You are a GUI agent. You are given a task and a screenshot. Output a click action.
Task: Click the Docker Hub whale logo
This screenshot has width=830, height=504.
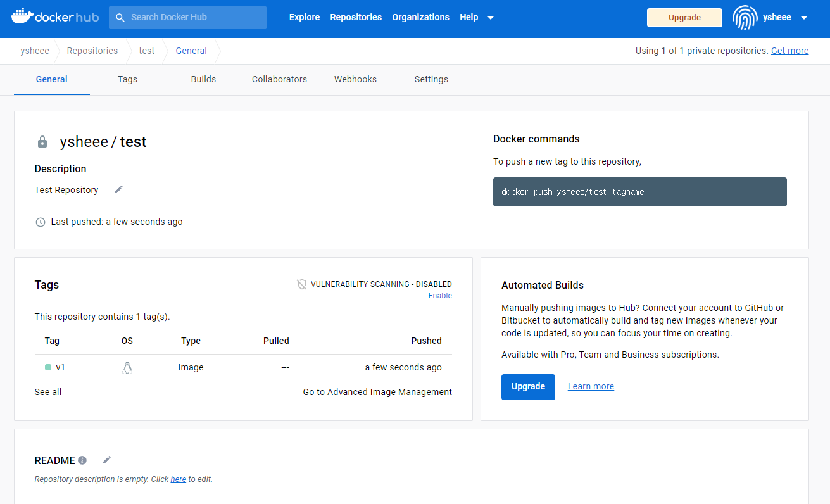(x=55, y=17)
